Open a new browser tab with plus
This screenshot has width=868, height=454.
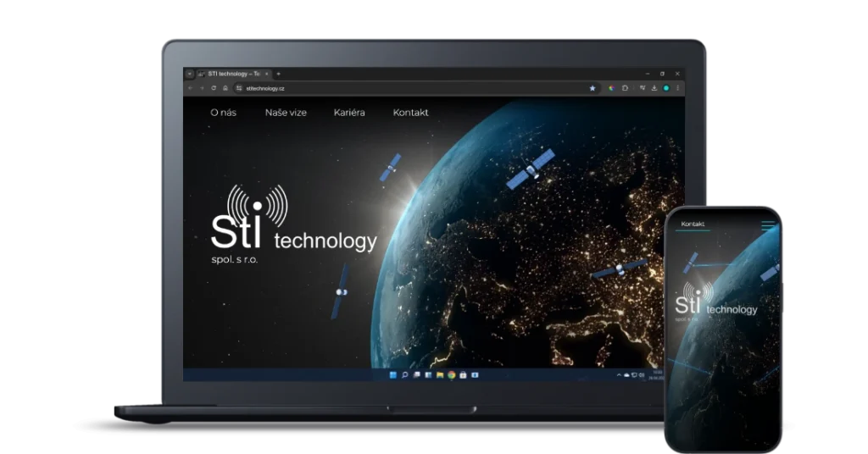(278, 74)
